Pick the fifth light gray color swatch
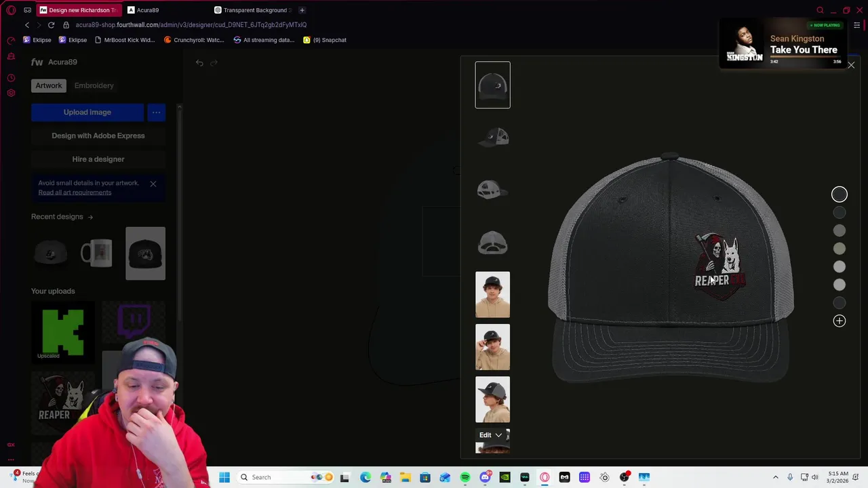This screenshot has width=868, height=488. click(840, 266)
